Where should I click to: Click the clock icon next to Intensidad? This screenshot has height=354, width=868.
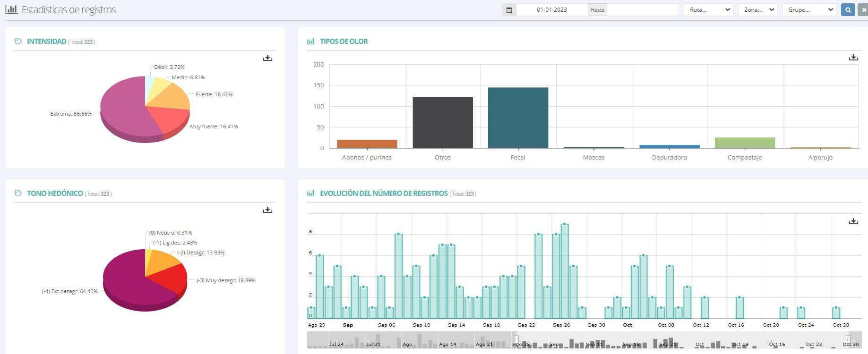coord(18,42)
